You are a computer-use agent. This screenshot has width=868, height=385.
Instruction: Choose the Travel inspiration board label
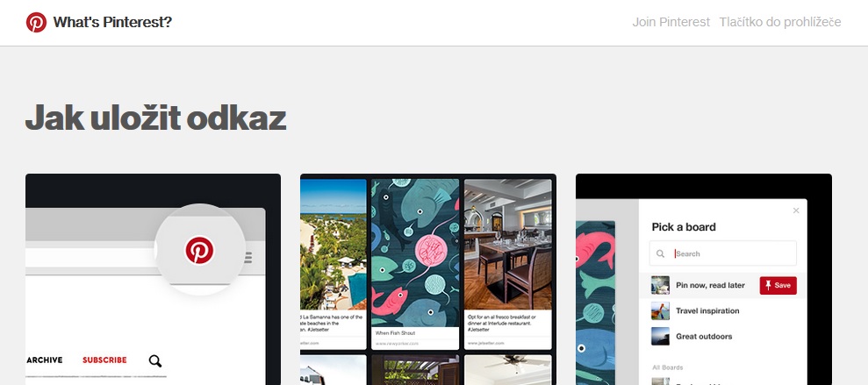(707, 310)
